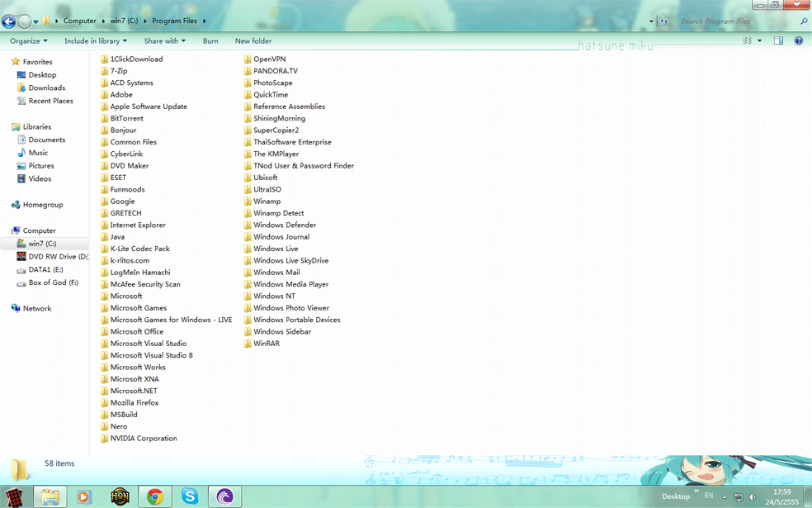Select DATA1 (E:) drive in sidebar

(x=45, y=270)
